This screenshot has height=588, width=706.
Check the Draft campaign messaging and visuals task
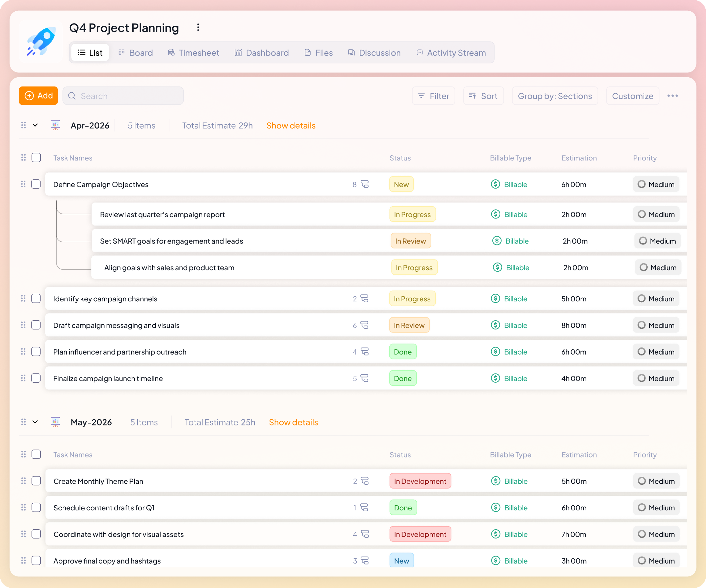point(36,325)
